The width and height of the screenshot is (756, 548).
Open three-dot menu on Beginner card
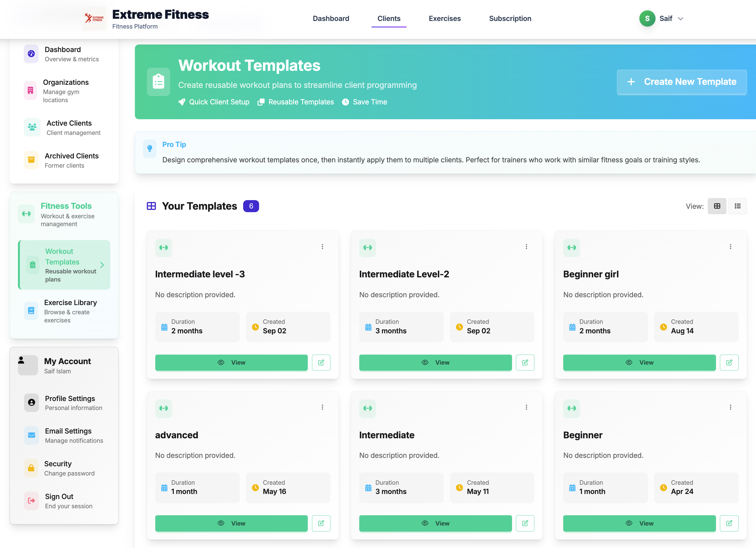(x=730, y=407)
